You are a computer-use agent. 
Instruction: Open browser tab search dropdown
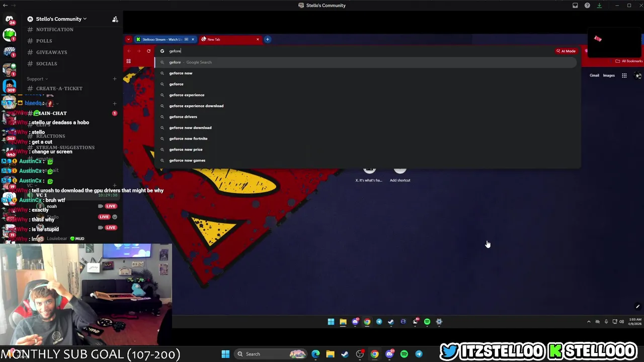[128, 39]
